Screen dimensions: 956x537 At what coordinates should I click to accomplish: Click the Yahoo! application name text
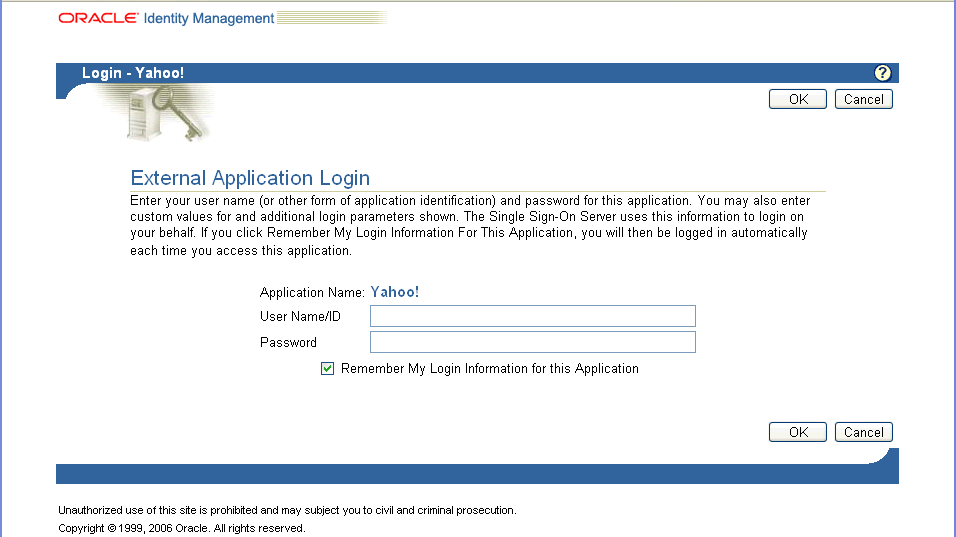point(394,292)
